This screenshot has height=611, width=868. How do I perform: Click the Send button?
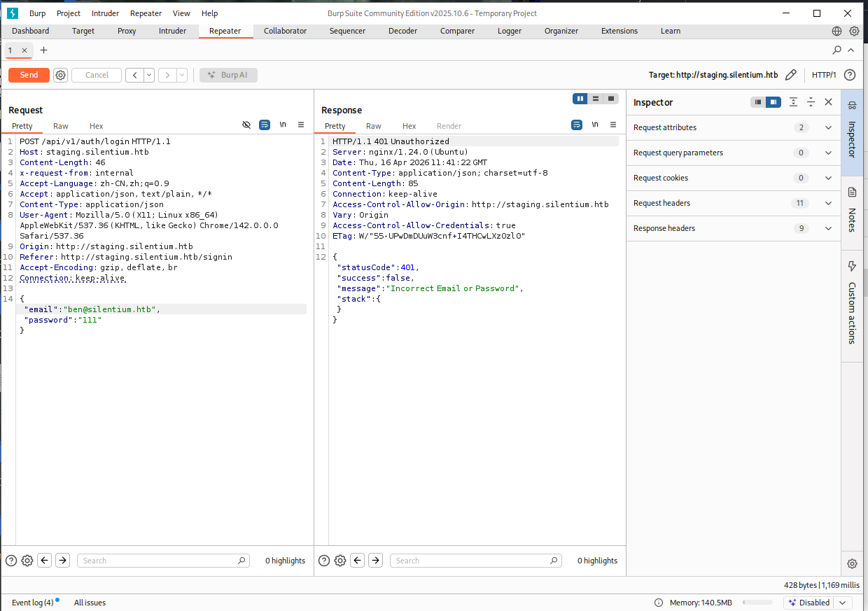pyautogui.click(x=29, y=75)
